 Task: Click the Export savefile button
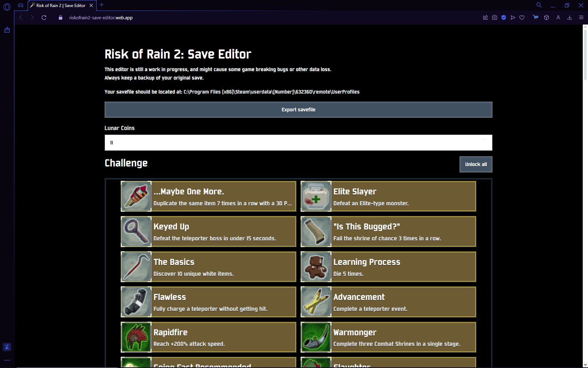click(x=298, y=110)
